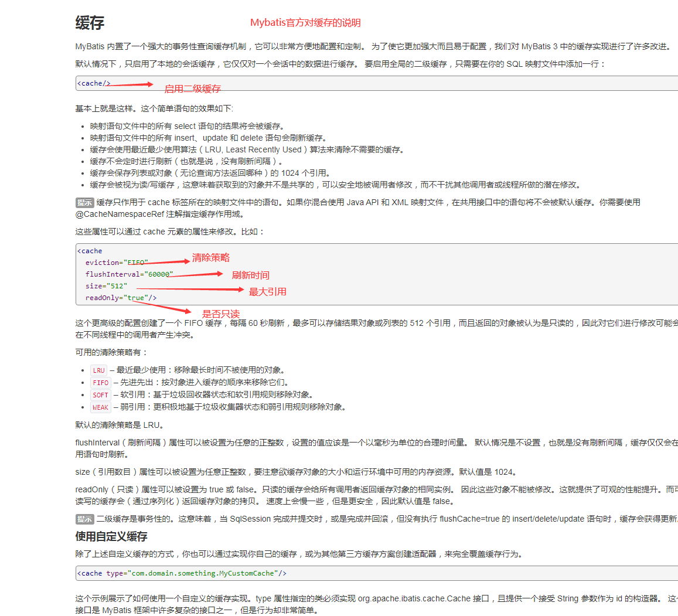Screen dimensions: 678x616
Task: Click the text org.apache.ibatis.cache.Cache 接口
Action: tap(423, 598)
